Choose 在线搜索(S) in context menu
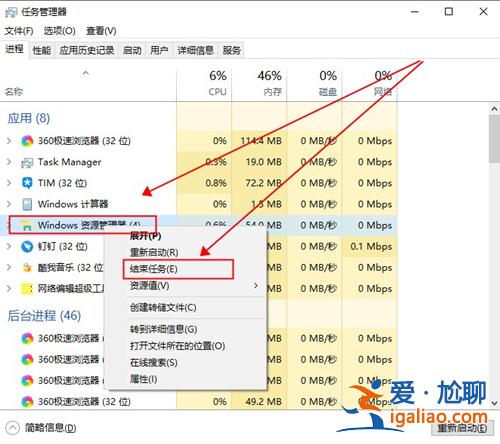 point(185,363)
